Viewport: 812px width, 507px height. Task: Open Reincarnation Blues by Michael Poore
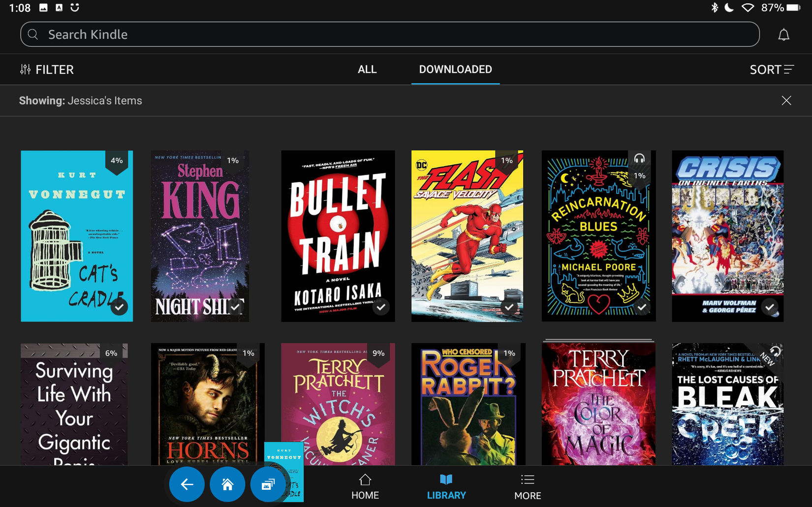coord(598,236)
